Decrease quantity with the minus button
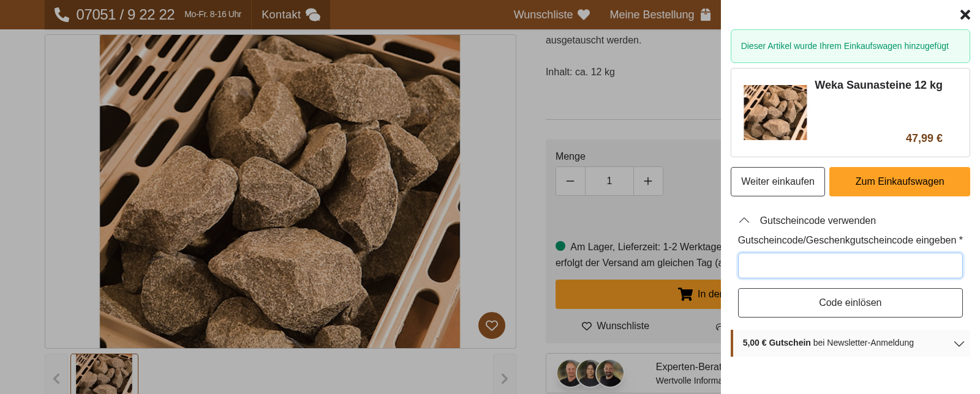The image size is (980, 394). click(x=570, y=181)
